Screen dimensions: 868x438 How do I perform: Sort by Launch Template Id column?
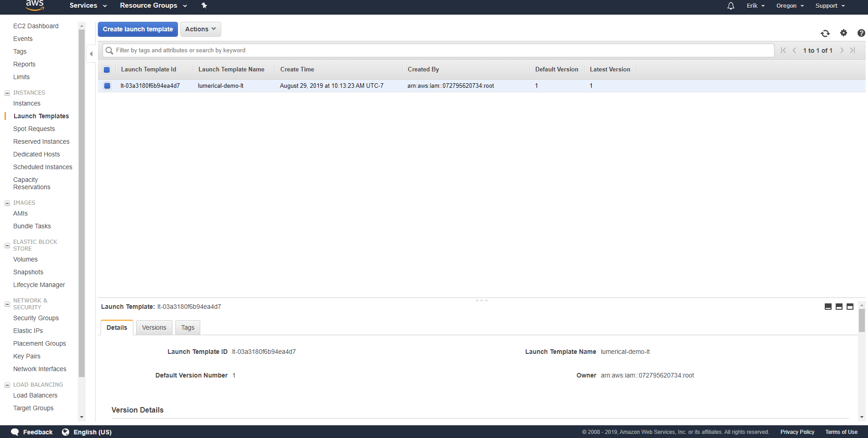pos(148,70)
